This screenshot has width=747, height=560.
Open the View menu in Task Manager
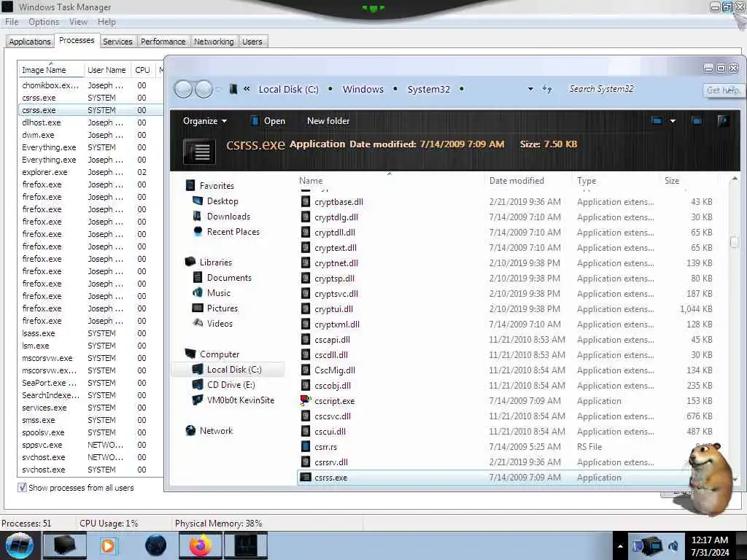78,22
